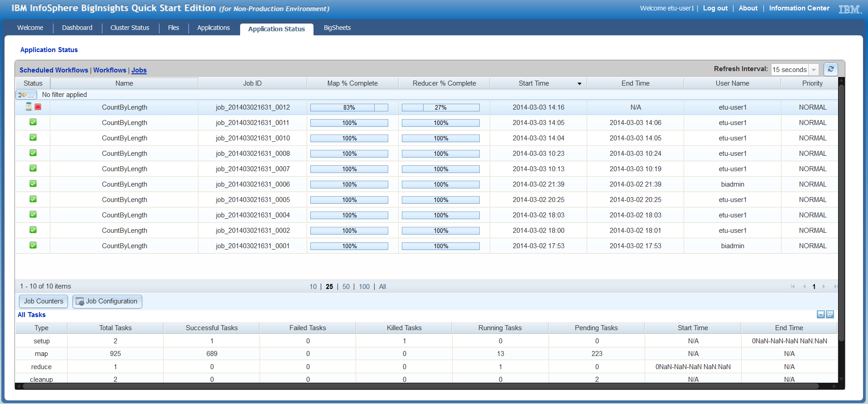The width and height of the screenshot is (868, 404).
Task: Open the Applications tab
Action: click(213, 28)
